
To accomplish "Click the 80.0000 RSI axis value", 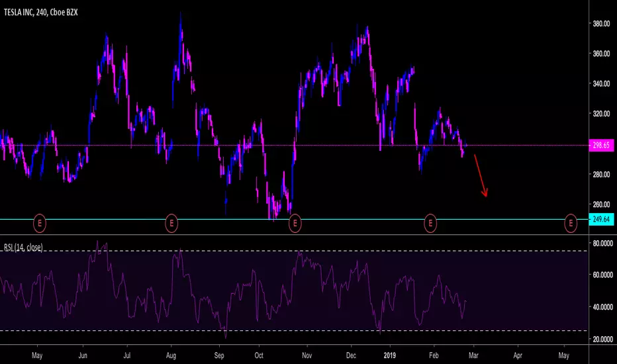I will click(x=603, y=244).
